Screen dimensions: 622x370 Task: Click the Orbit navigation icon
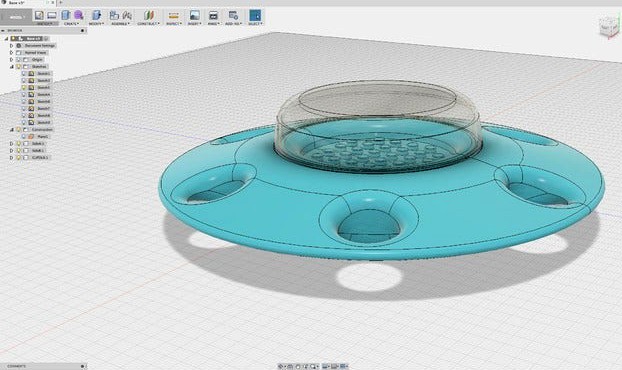coord(281,366)
